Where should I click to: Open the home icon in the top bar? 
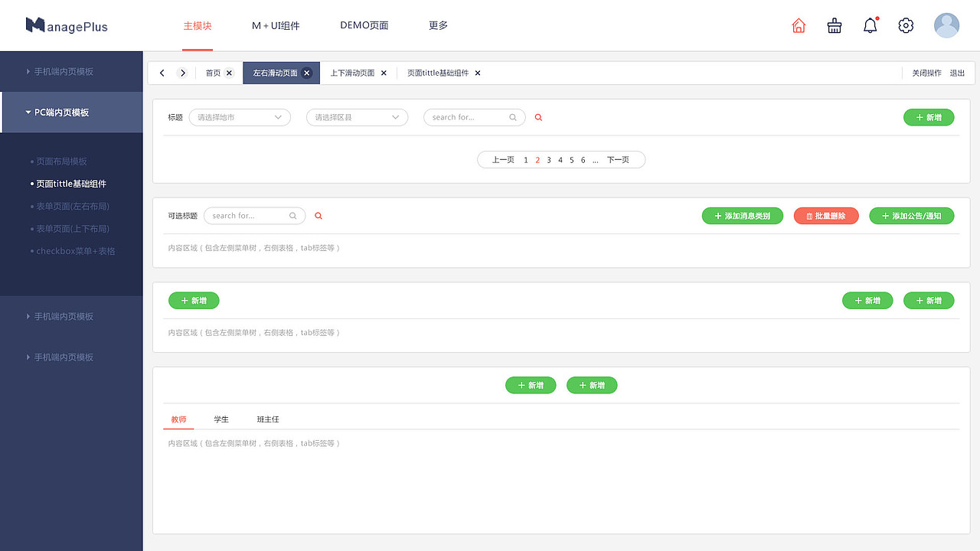coord(799,25)
